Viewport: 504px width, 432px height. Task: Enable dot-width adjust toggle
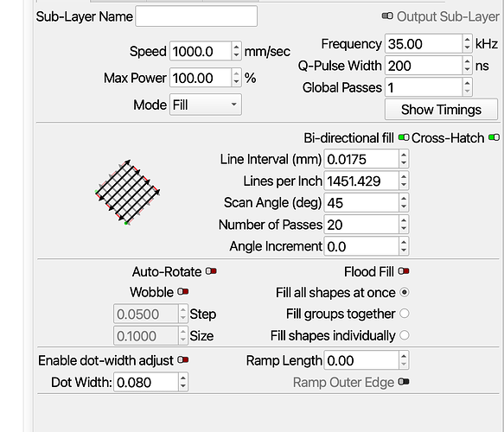(x=183, y=359)
